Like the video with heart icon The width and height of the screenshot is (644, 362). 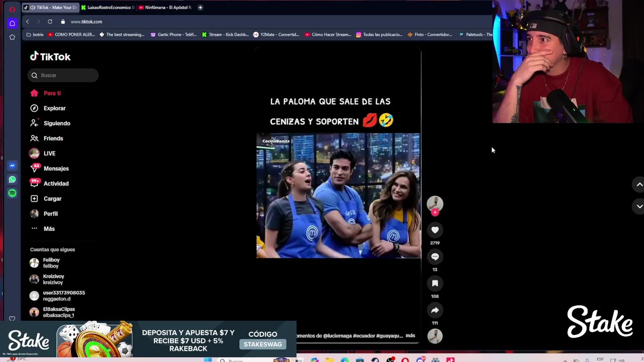[x=435, y=230]
